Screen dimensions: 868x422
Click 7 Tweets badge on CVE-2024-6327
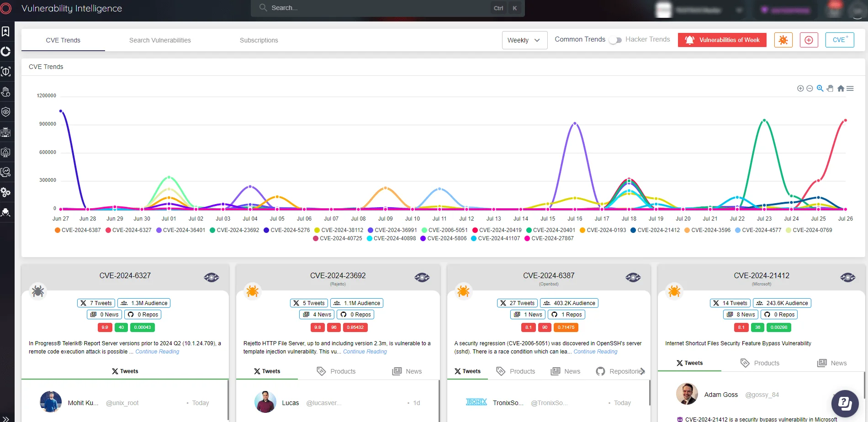point(96,303)
